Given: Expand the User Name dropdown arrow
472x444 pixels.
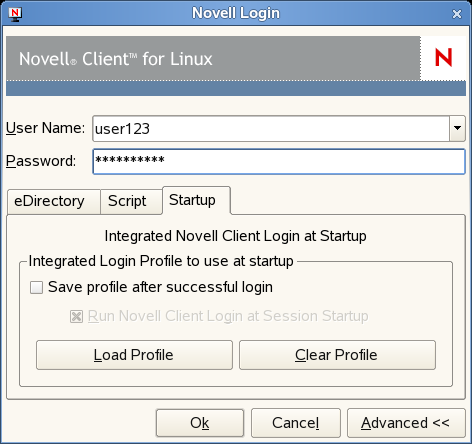Looking at the screenshot, I should pos(457,129).
